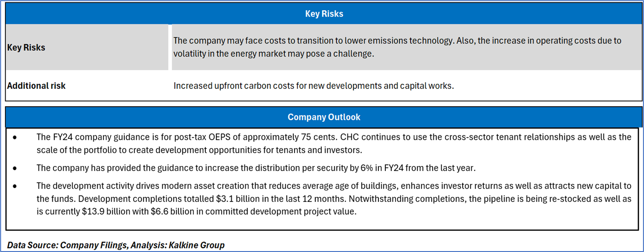
Task: Click the blue Key Risks header bar
Action: [x=324, y=14]
